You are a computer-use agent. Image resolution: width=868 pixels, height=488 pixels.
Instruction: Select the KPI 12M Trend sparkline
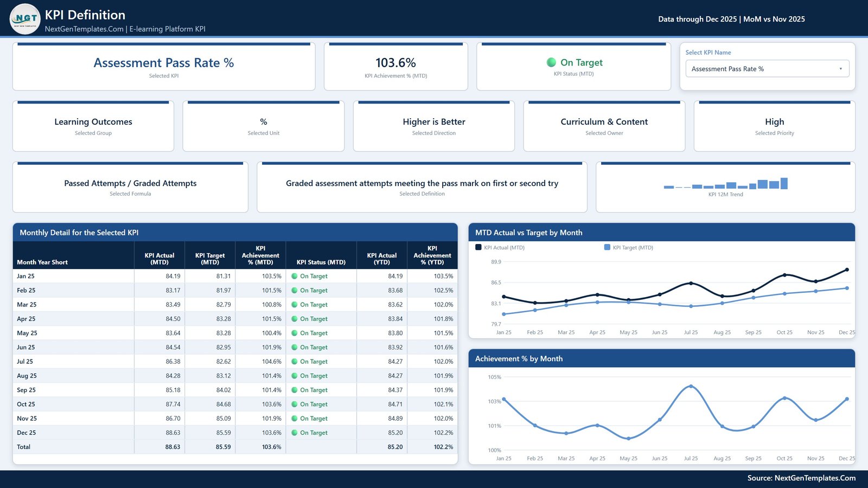(726, 183)
